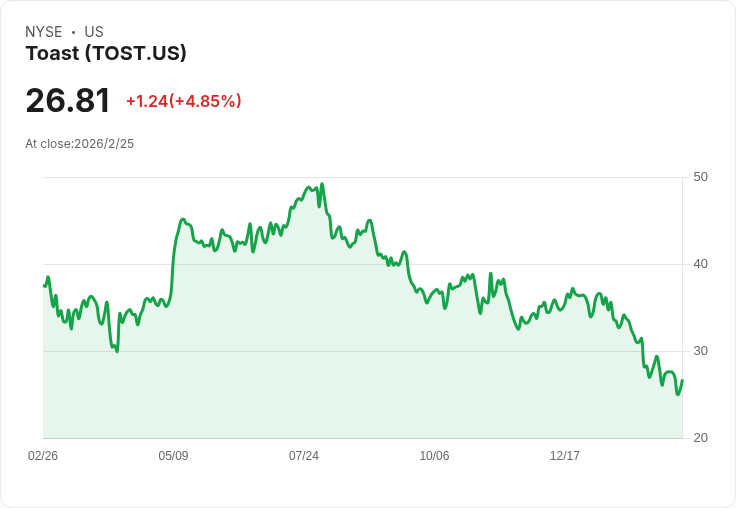Click the 30 price axis label
Screen dimensions: 736x508
click(701, 351)
